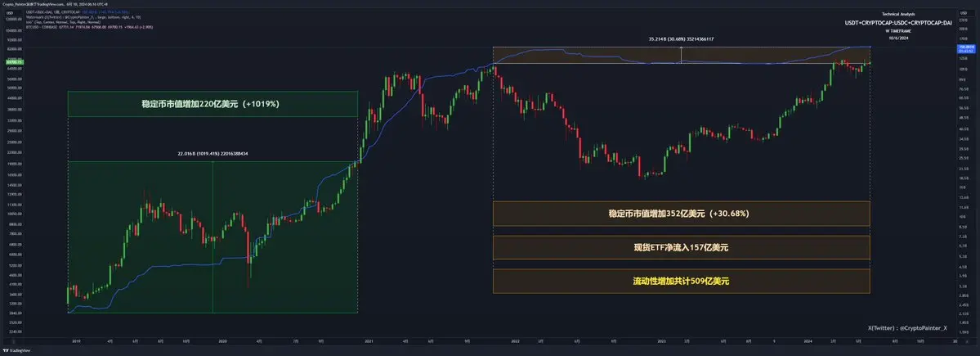Click the W TIMEFRAME label
980x356 pixels.
click(898, 30)
